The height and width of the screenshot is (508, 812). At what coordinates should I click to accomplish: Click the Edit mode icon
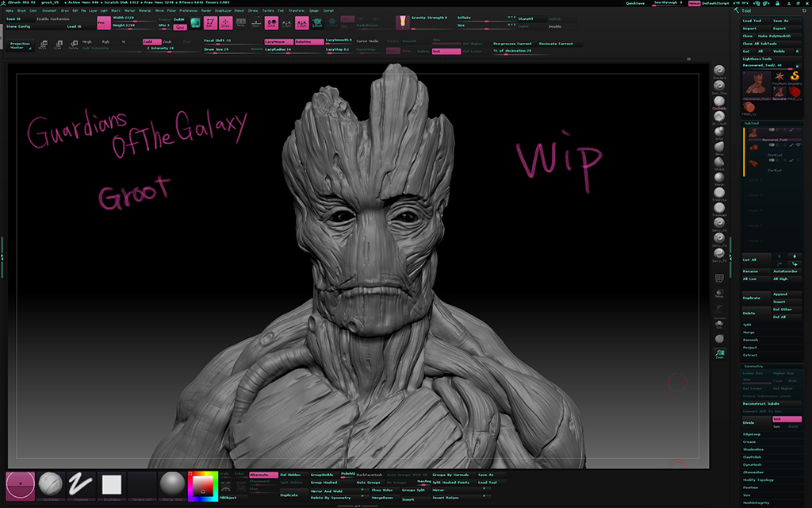point(209,22)
